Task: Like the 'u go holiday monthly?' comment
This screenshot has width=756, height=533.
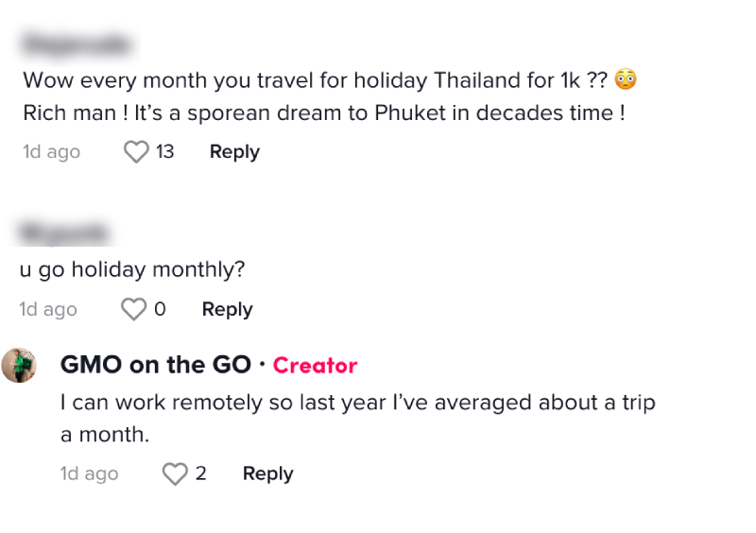Action: [x=133, y=309]
